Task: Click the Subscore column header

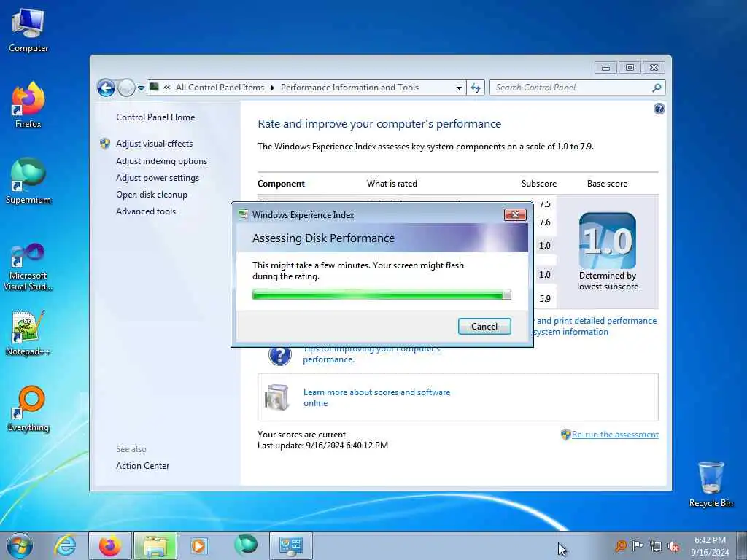Action: [x=539, y=184]
